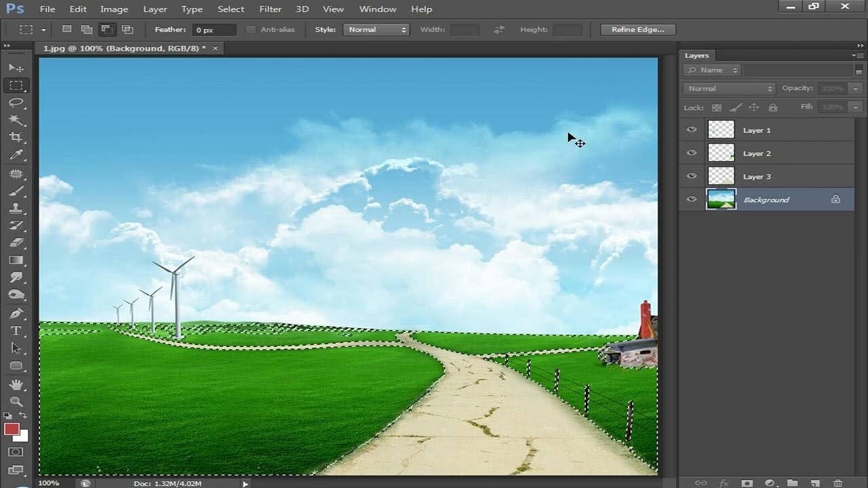Hide Layer 1 using its eye icon
Screen dimensions: 868x488
(x=691, y=130)
